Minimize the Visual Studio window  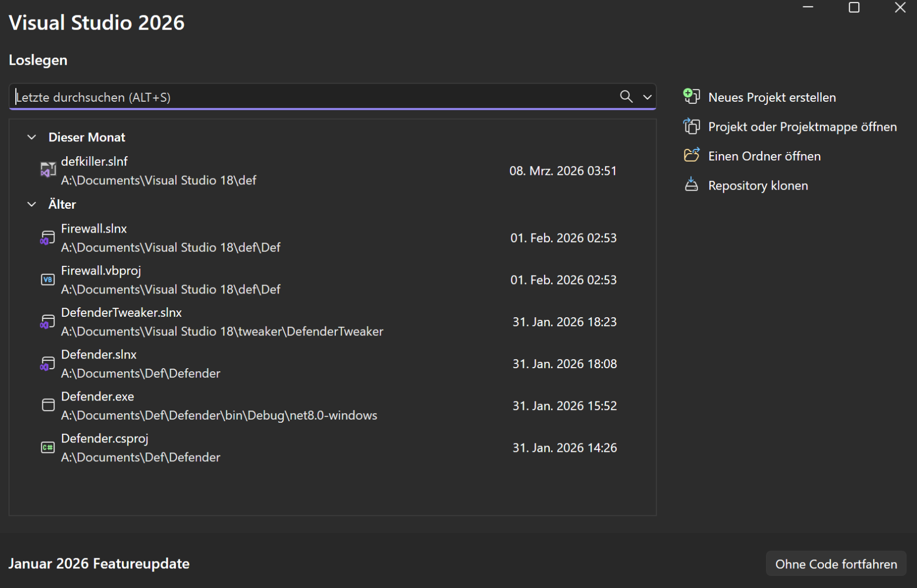click(x=808, y=7)
